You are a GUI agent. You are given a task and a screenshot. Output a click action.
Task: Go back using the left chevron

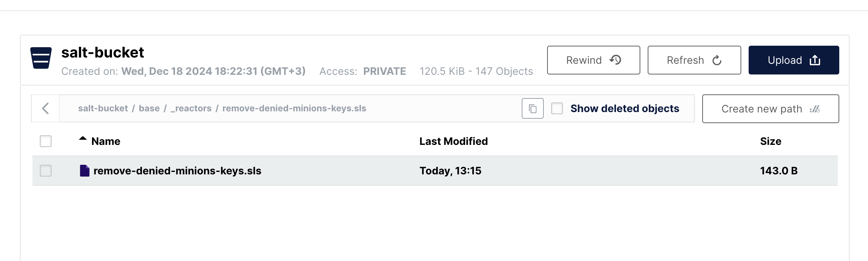point(45,108)
